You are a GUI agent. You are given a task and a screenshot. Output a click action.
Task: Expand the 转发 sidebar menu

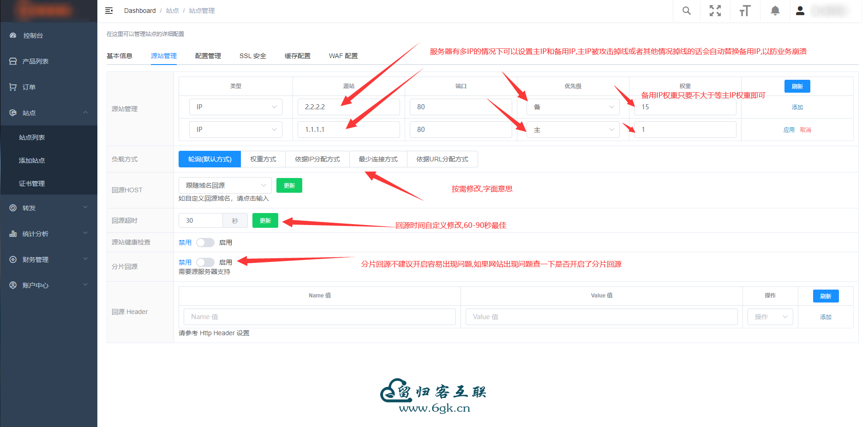(85, 208)
